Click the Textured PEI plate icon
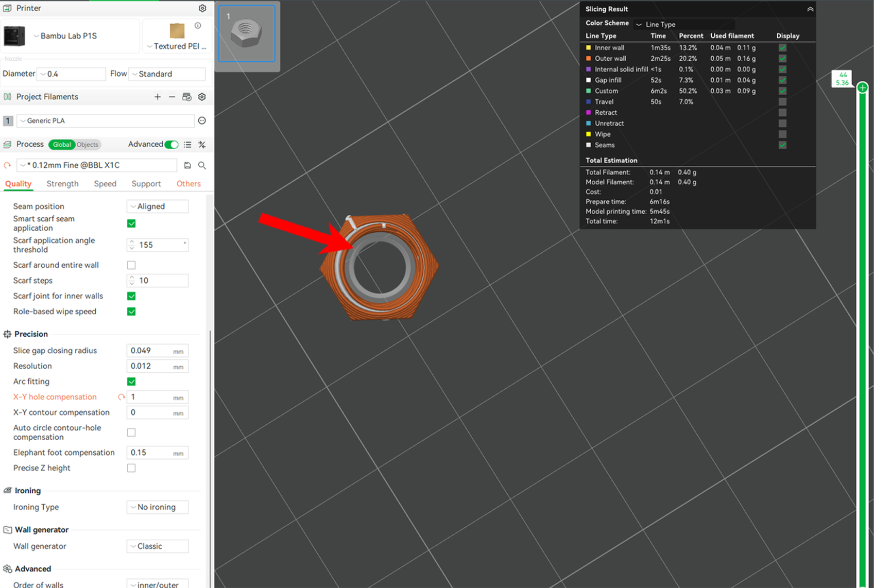Viewport: 874px width, 588px height. pyautogui.click(x=177, y=31)
